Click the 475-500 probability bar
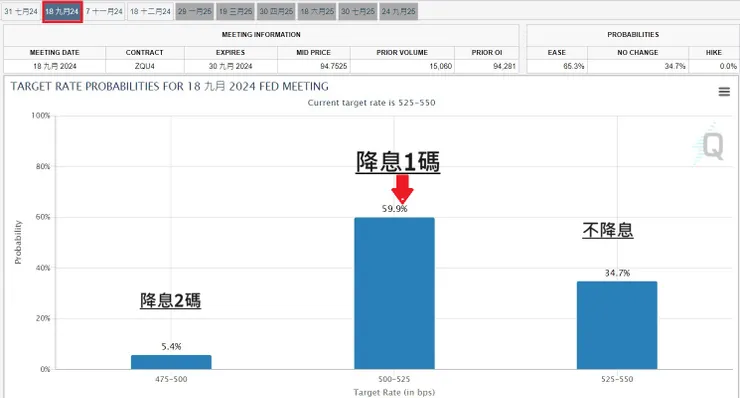This screenshot has width=740, height=398. (171, 362)
